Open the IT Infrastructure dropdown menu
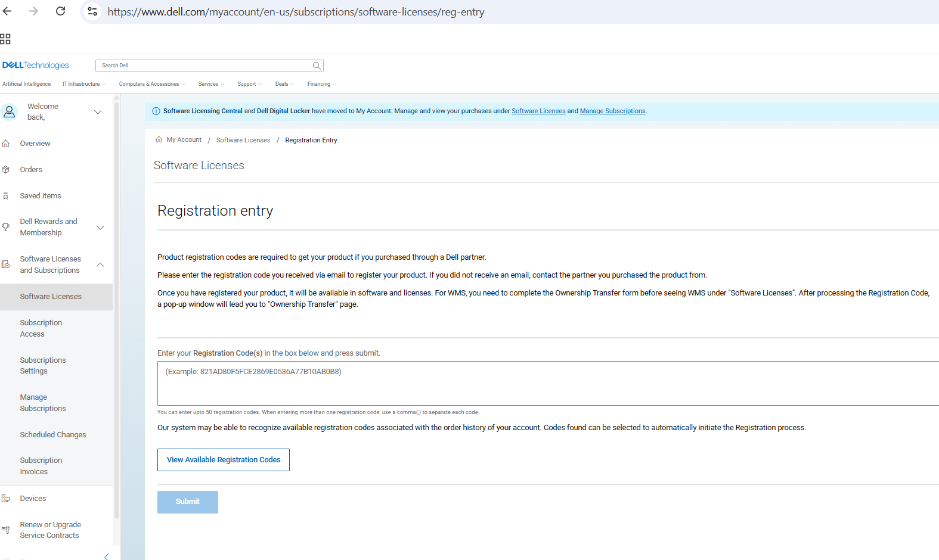Viewport: 939px width, 560px height. pyautogui.click(x=84, y=84)
